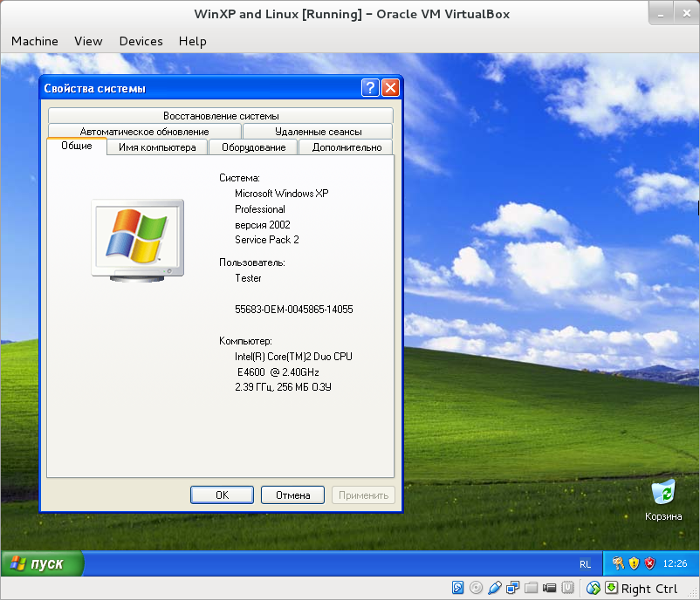The width and height of the screenshot is (700, 600).
Task: Click the keys icon in the system tray
Action: [x=618, y=562]
